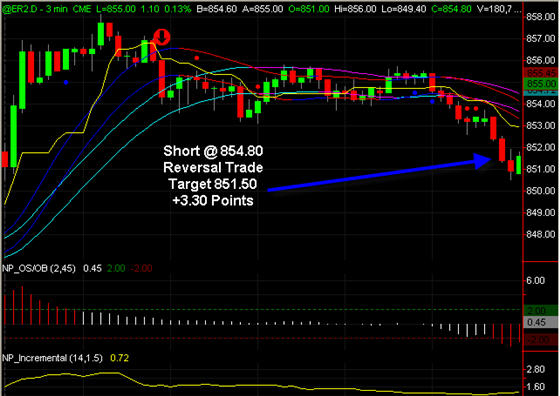Click the green 855.00 last price marker
Image resolution: width=560 pixels, height=396 pixels.
click(x=541, y=84)
